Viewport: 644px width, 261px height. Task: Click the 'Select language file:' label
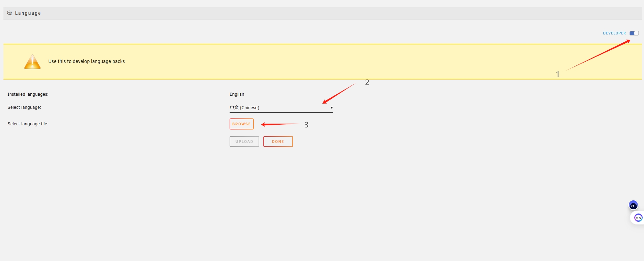(28, 124)
